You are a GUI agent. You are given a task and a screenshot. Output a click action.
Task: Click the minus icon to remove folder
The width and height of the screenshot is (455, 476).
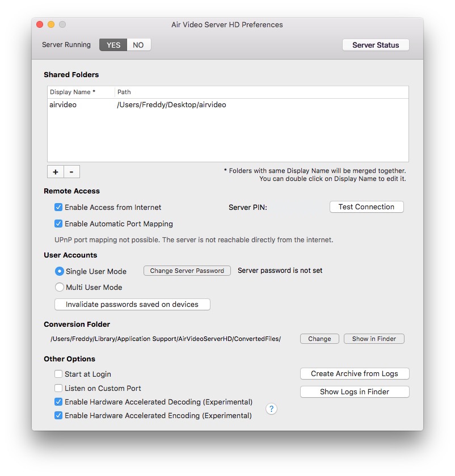pos(71,172)
